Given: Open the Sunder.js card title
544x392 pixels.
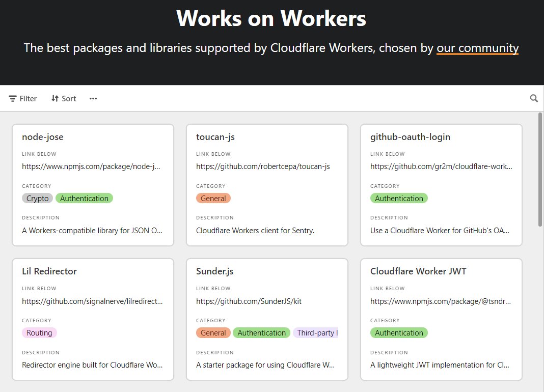Looking at the screenshot, I should [x=215, y=271].
